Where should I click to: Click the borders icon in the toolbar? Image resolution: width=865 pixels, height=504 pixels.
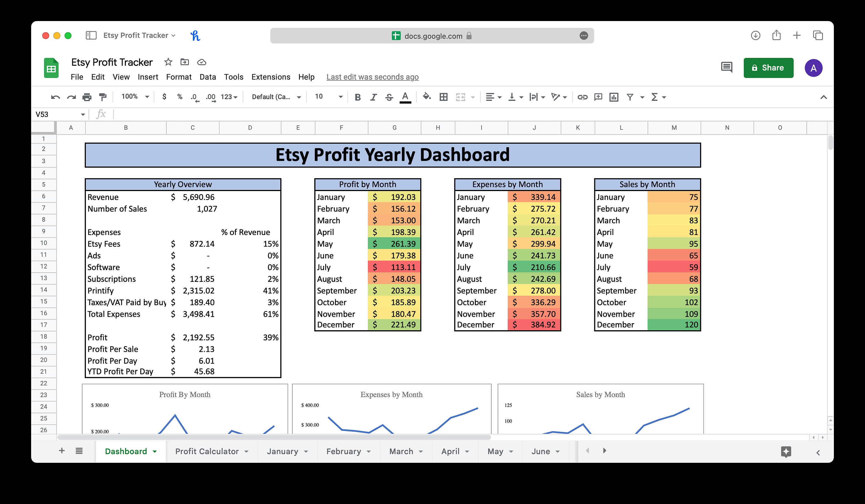[443, 97]
